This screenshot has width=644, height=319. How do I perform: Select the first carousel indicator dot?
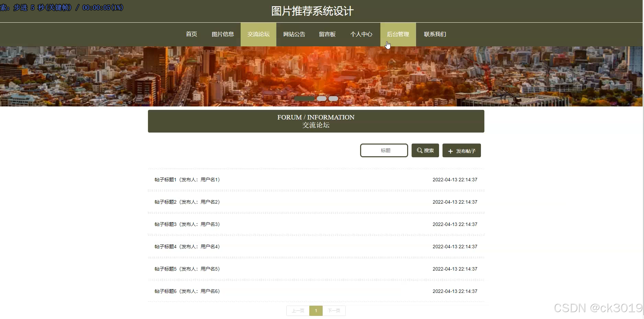[303, 99]
